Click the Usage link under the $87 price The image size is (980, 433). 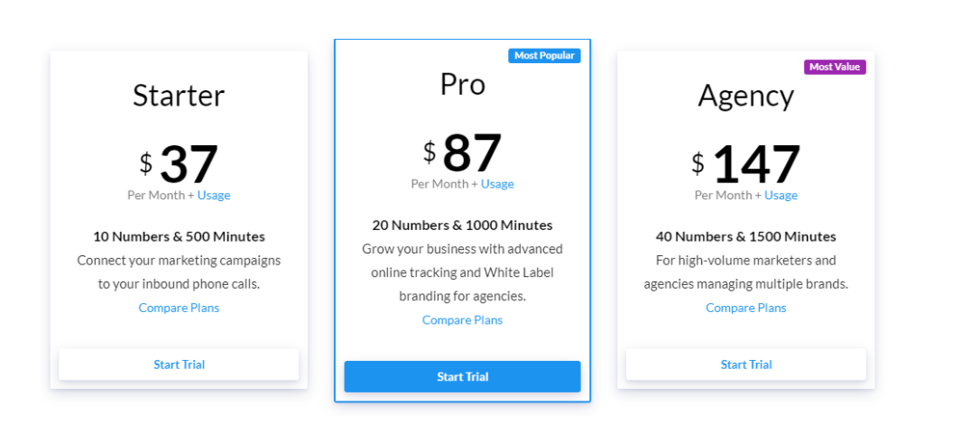tap(497, 184)
